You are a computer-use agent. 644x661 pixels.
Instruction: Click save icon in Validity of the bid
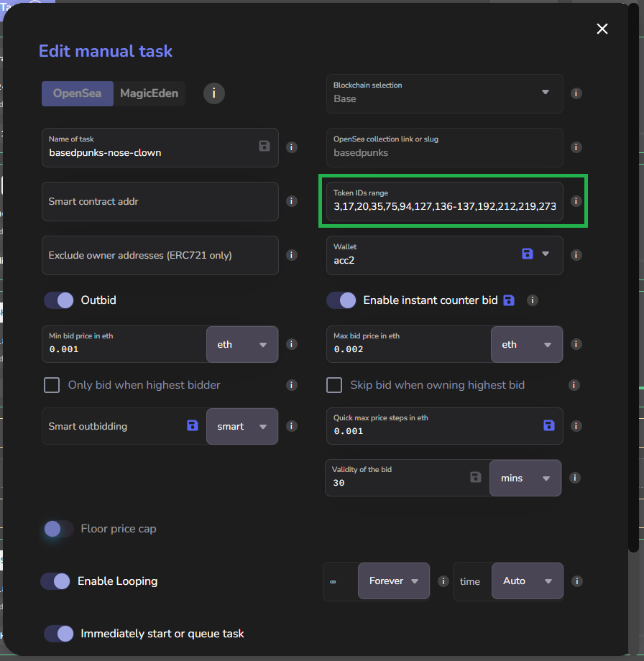tap(475, 477)
